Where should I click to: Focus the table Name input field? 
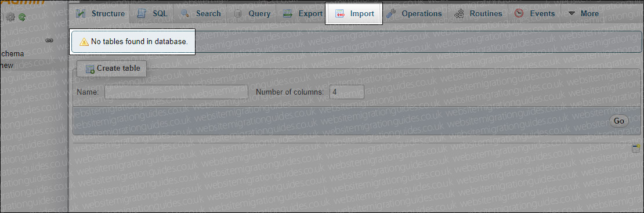176,92
